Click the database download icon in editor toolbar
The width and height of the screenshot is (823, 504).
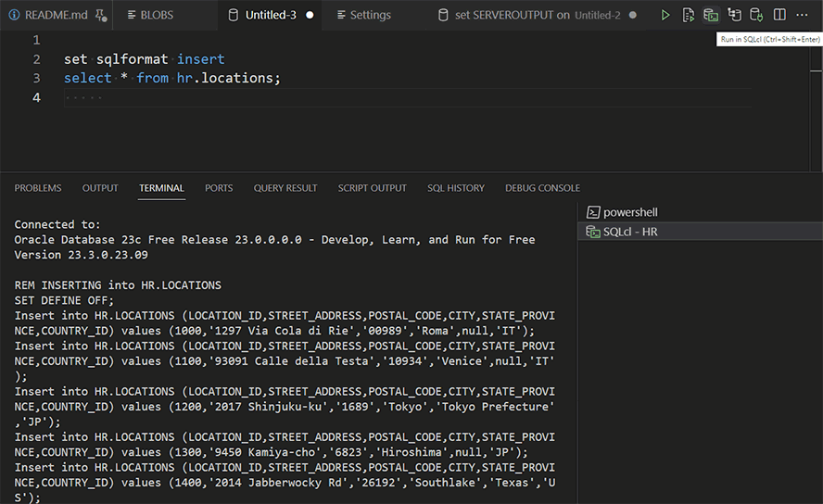click(756, 15)
